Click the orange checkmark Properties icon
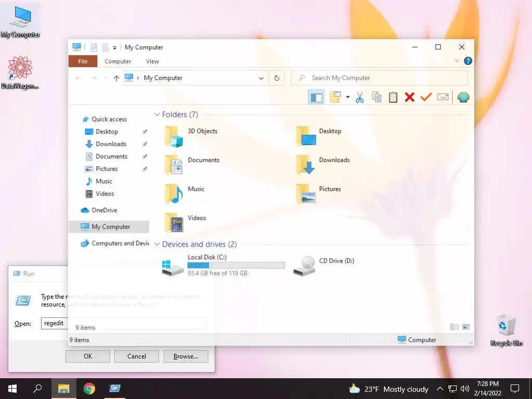Screen dimensions: 532x399 click(x=426, y=97)
